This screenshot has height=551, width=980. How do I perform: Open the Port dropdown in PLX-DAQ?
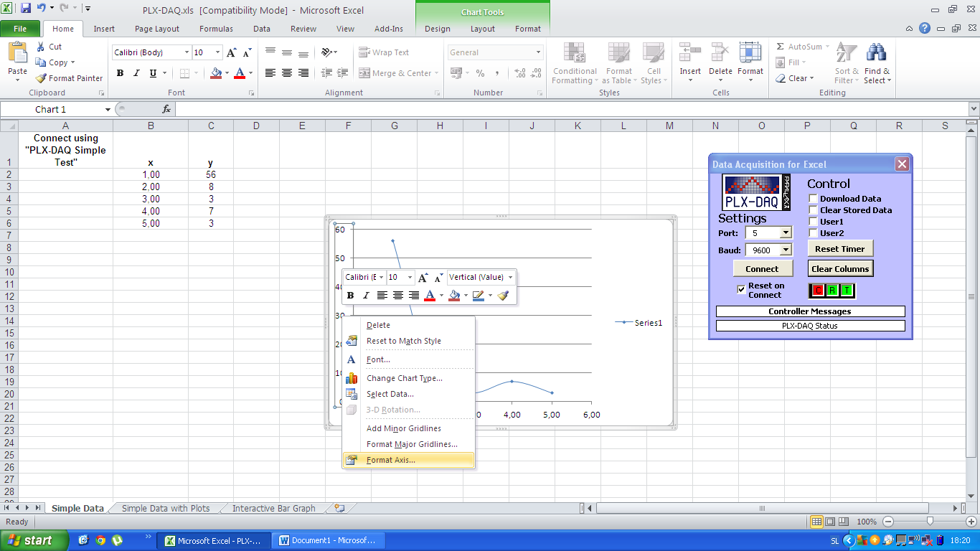tap(786, 232)
